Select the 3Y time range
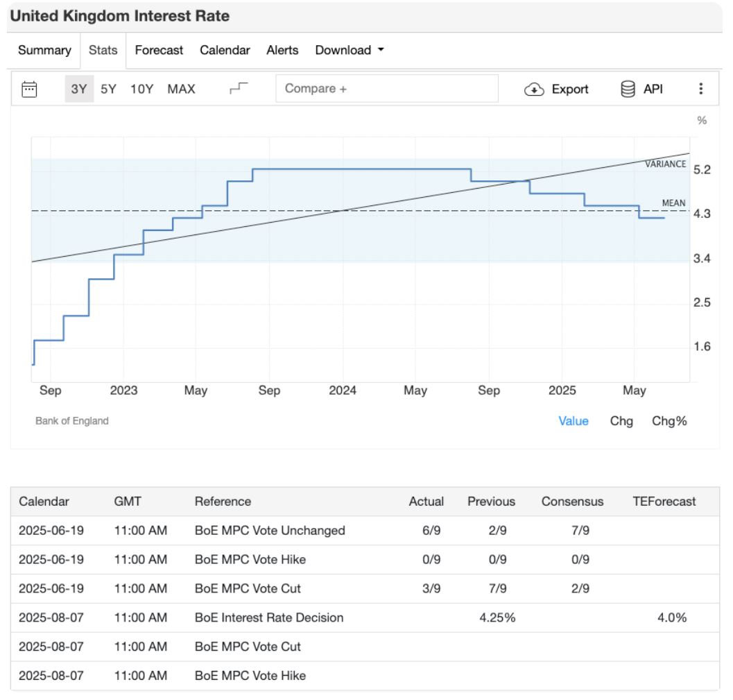Screen dimensions: 733x700 coord(79,89)
